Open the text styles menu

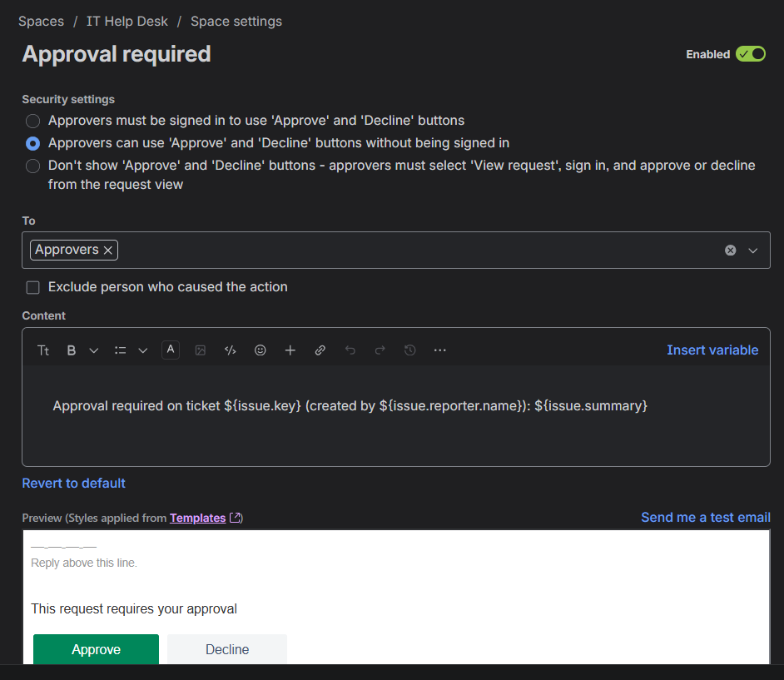[42, 350]
